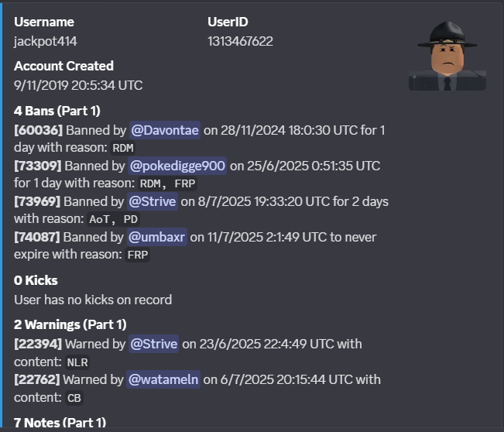This screenshot has height=432, width=504.
Task: Select warning ID [22762]
Action: pyautogui.click(x=37, y=379)
